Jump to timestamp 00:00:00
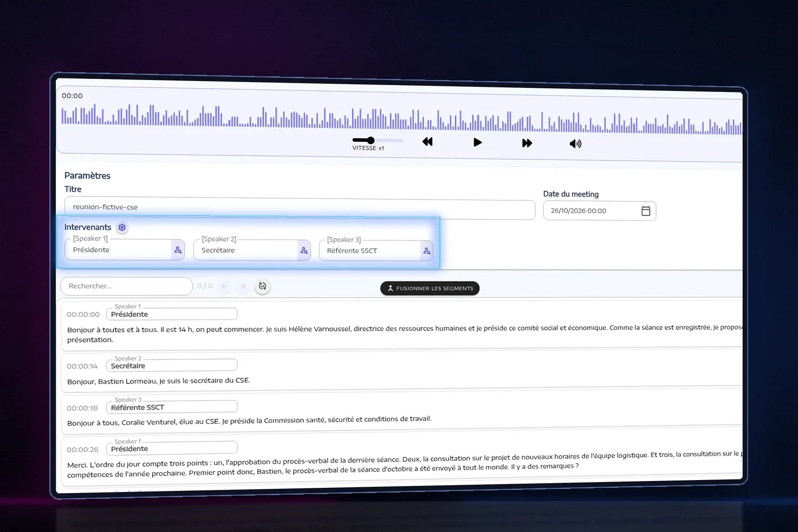Screen dimensions: 798x532 point(83,314)
